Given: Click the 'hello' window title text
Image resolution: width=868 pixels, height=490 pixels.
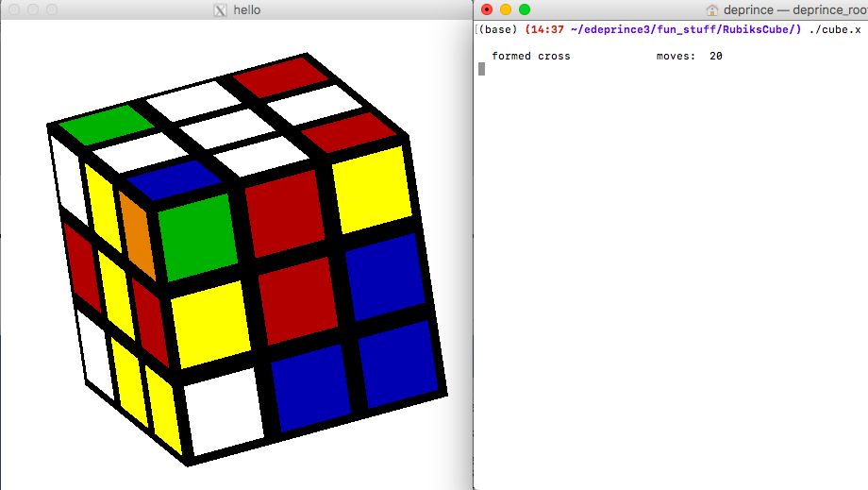Looking at the screenshot, I should pos(247,9).
